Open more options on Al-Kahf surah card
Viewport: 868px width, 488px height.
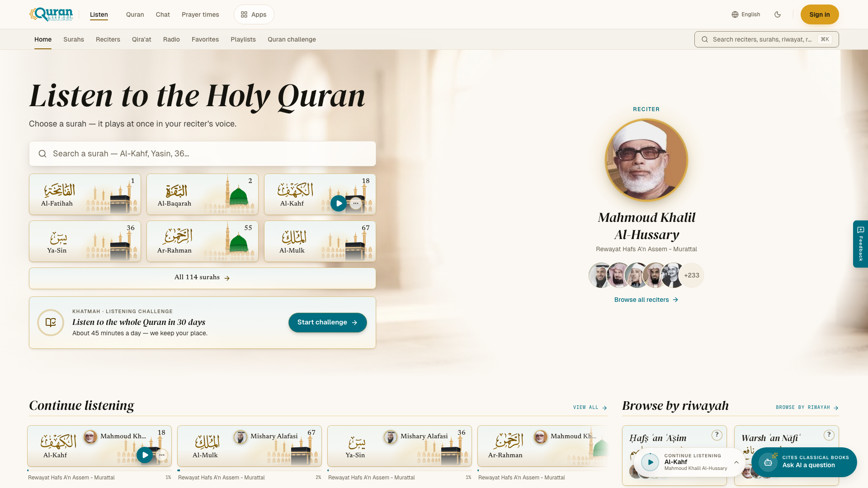click(356, 203)
